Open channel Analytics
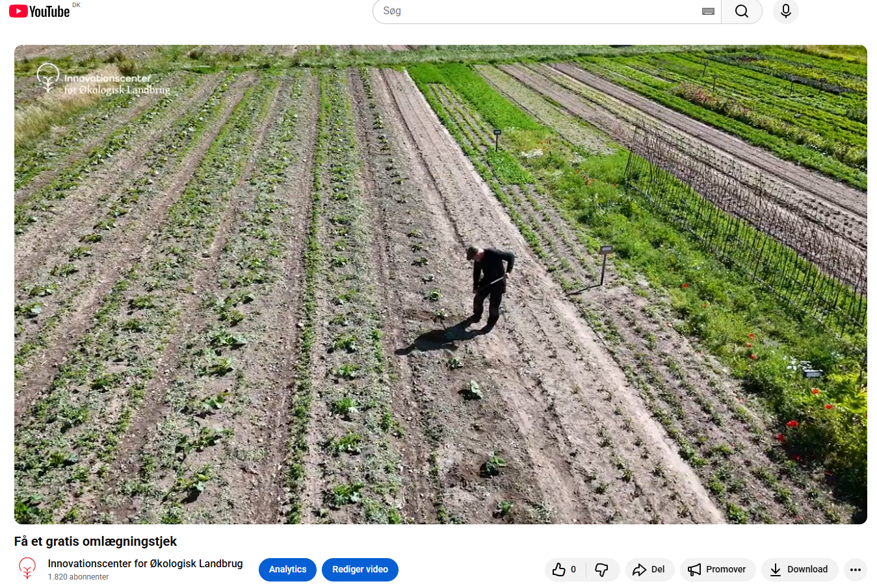The width and height of the screenshot is (877, 588). [287, 570]
